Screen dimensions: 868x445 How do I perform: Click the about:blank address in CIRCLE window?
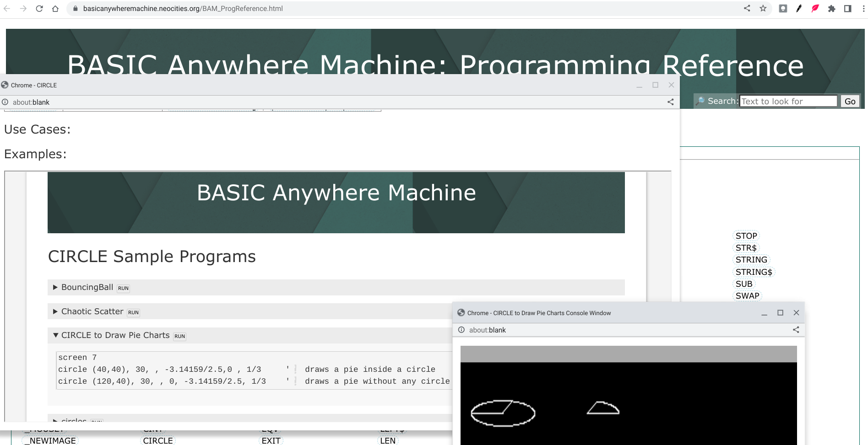click(x=31, y=102)
